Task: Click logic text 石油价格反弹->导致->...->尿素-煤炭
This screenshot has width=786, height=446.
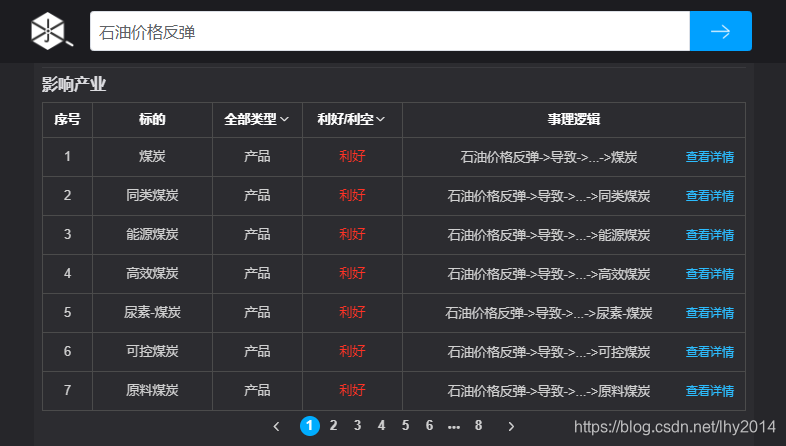Action: click(549, 313)
